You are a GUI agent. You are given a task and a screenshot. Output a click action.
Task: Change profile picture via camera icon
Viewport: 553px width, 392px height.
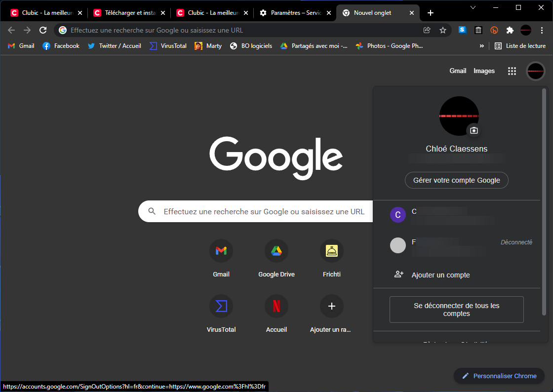pos(474,130)
